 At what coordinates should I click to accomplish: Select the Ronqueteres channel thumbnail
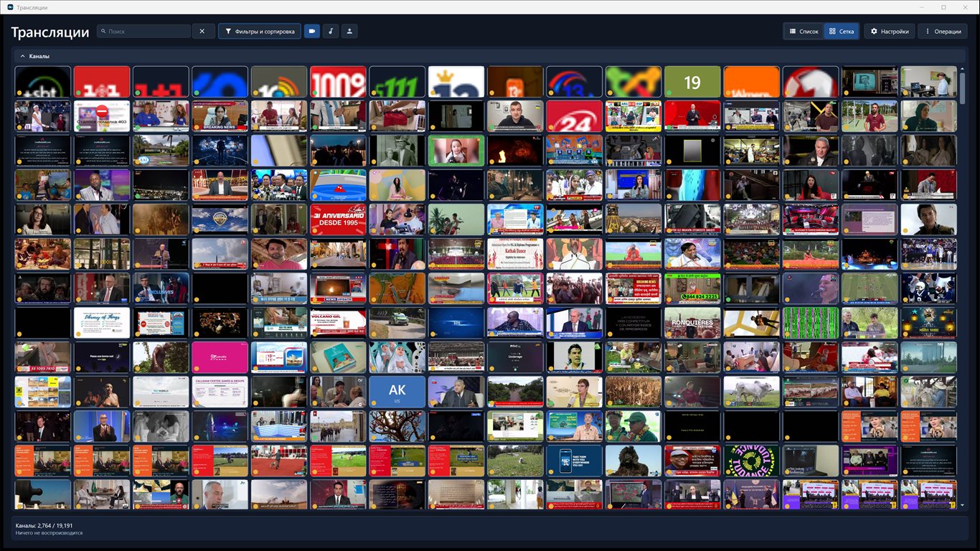click(692, 323)
